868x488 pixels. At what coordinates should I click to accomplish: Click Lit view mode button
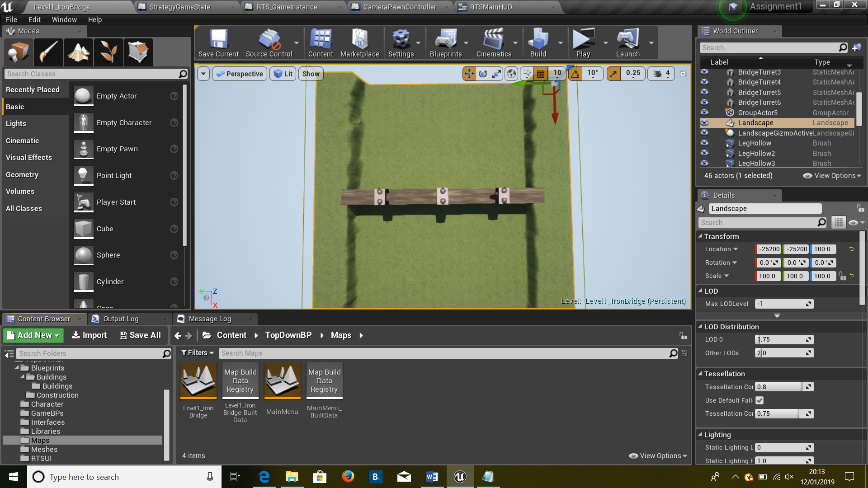[x=283, y=74]
